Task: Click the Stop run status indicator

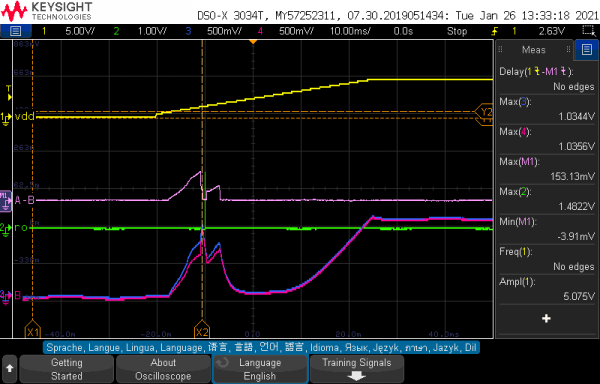Action: tap(457, 31)
